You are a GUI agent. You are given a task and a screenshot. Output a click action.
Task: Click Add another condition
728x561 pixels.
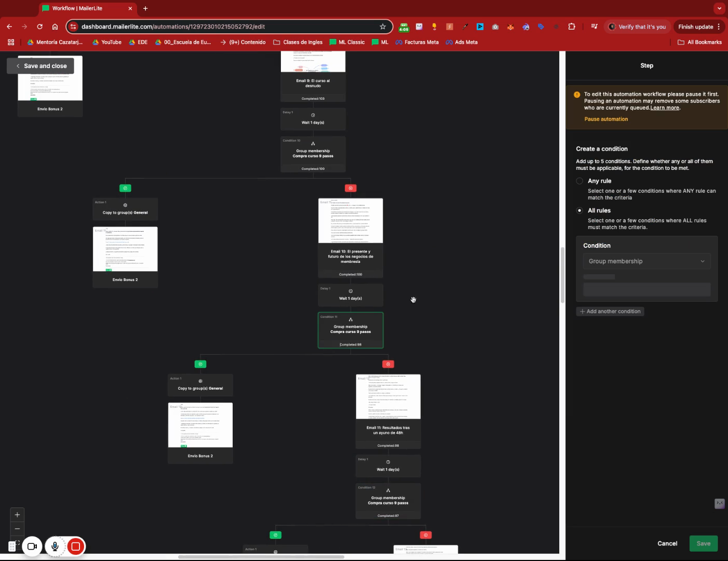tap(610, 311)
